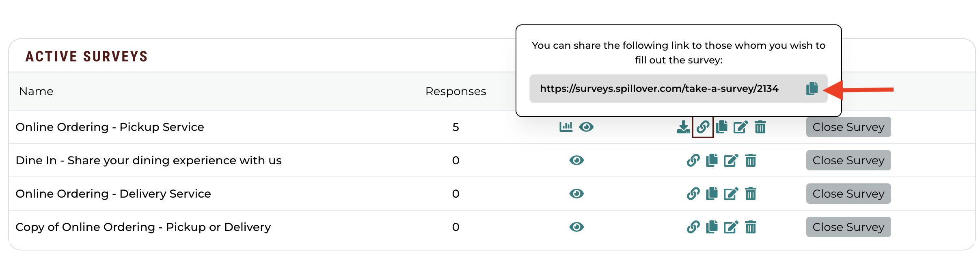Select 'Dine In - Share your dining experience' name
Viewport: 980px width, 270px height.
[149, 160]
